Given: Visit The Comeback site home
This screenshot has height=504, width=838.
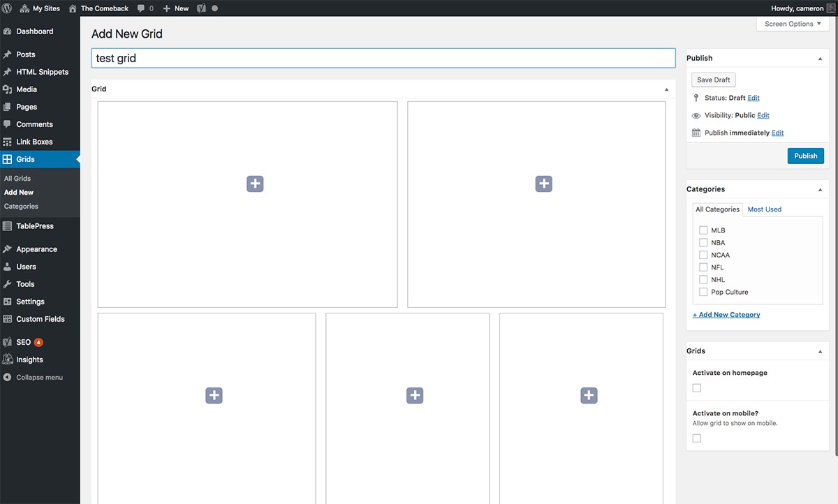Looking at the screenshot, I should coord(98,8).
